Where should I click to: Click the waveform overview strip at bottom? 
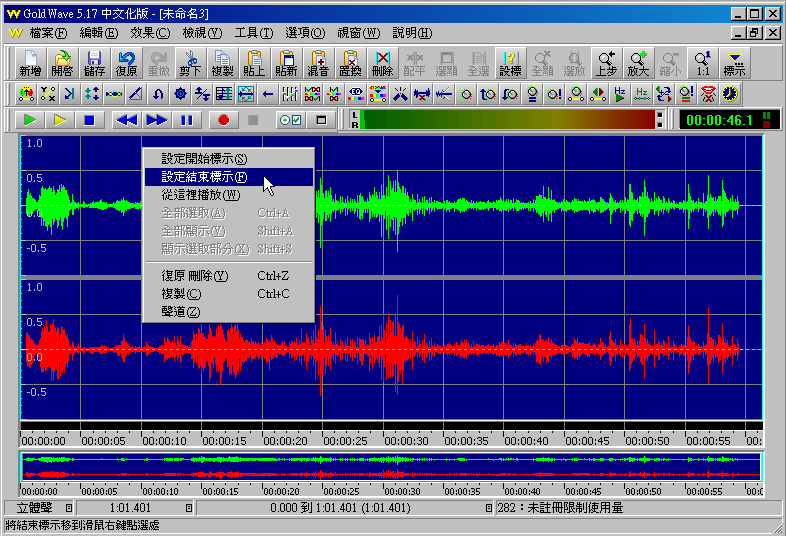(x=390, y=467)
